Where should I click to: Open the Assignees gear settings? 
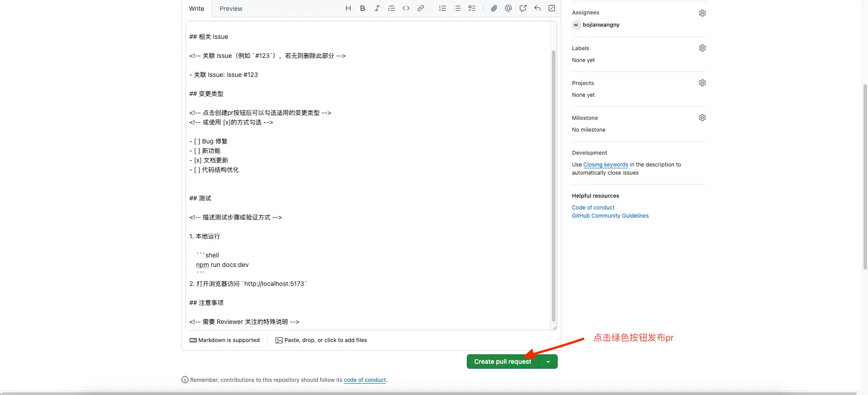[x=702, y=13]
